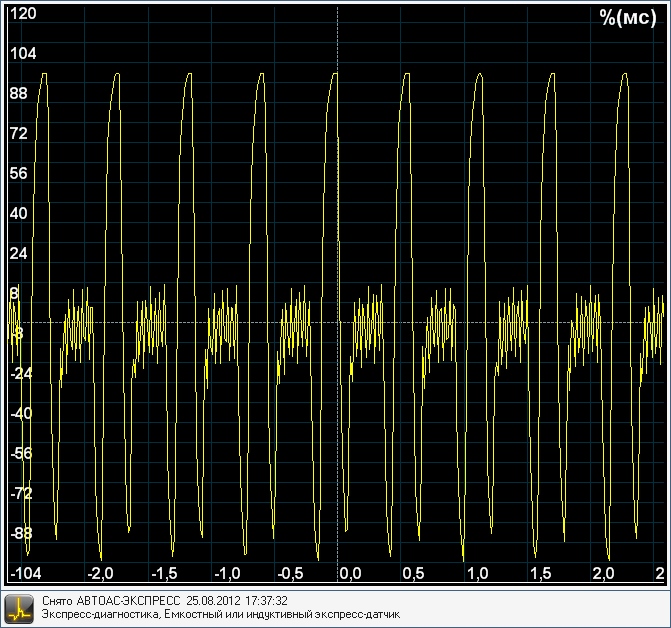Click the 72 value on the vertical axis
Image resolution: width=671 pixels, height=628 pixels.
[x=19, y=133]
